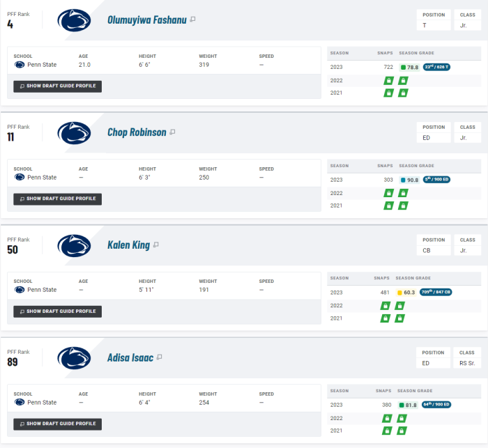Click locked 2021 season grade icon for Chop Robinson
488x448 pixels.
(x=403, y=206)
